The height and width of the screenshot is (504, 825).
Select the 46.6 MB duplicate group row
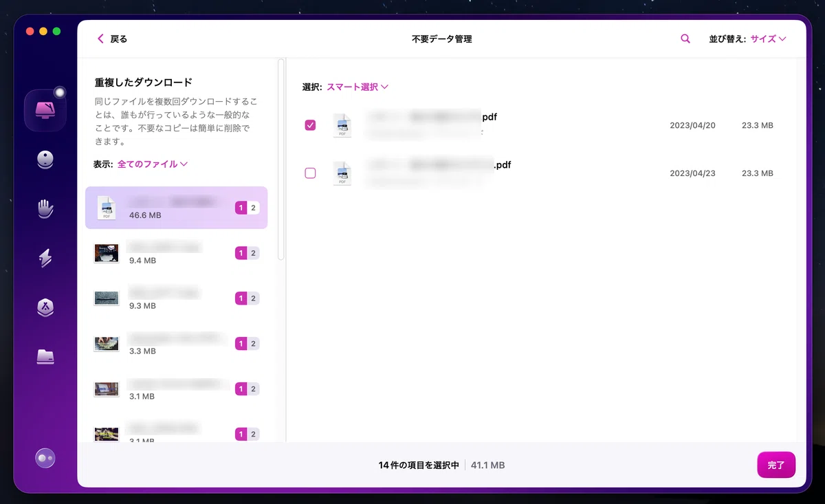click(177, 208)
